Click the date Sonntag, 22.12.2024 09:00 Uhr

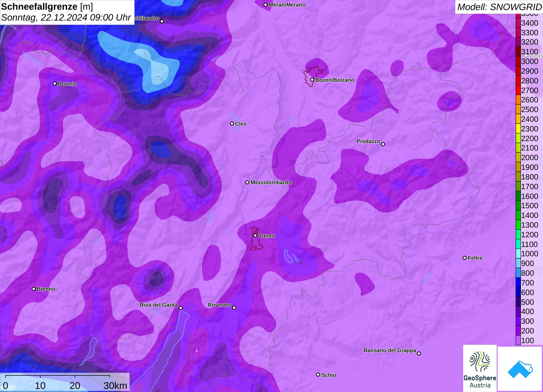(x=66, y=18)
